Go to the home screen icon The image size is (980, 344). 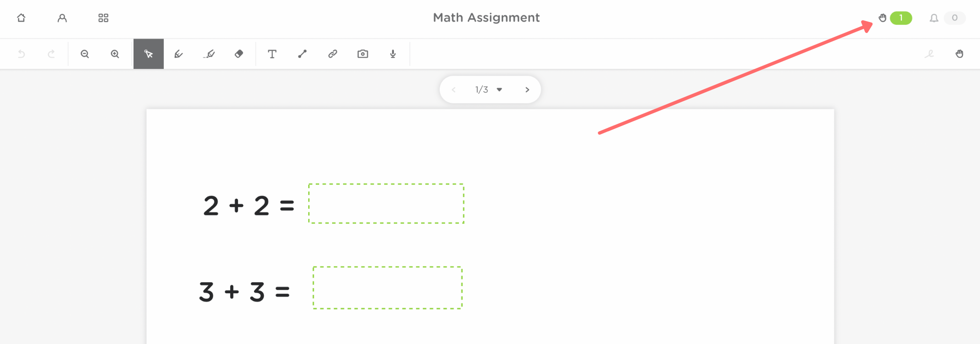pyautogui.click(x=21, y=18)
